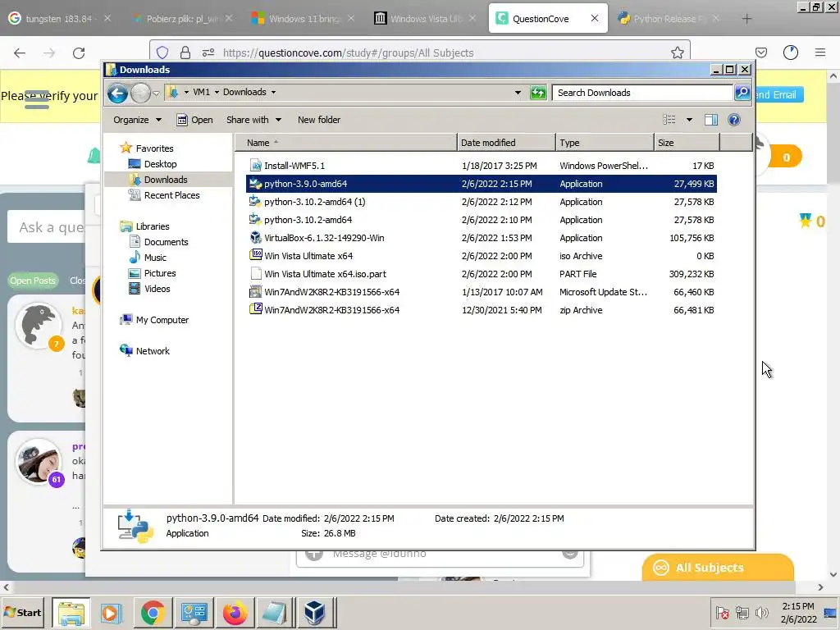
Task: Click New folder button
Action: click(319, 120)
